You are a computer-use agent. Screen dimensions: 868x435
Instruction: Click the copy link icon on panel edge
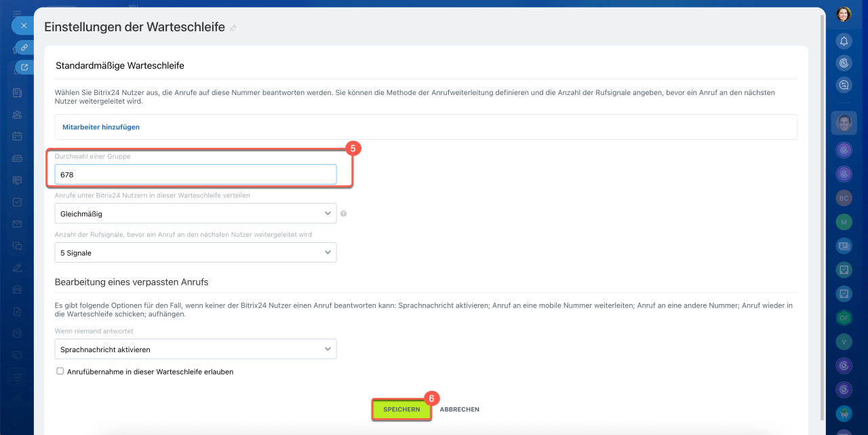24,48
